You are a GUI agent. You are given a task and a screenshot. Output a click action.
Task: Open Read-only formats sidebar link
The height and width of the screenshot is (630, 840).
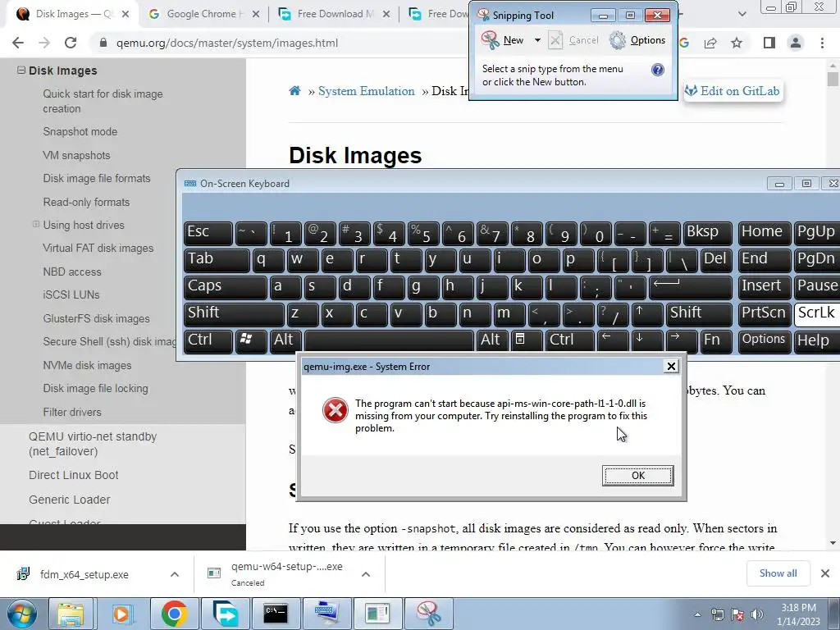coord(86,202)
